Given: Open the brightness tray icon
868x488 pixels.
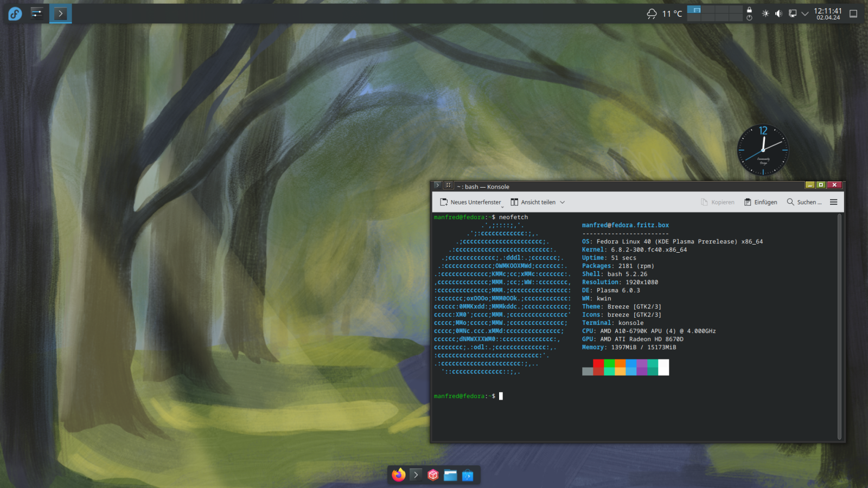Looking at the screenshot, I should [765, 14].
